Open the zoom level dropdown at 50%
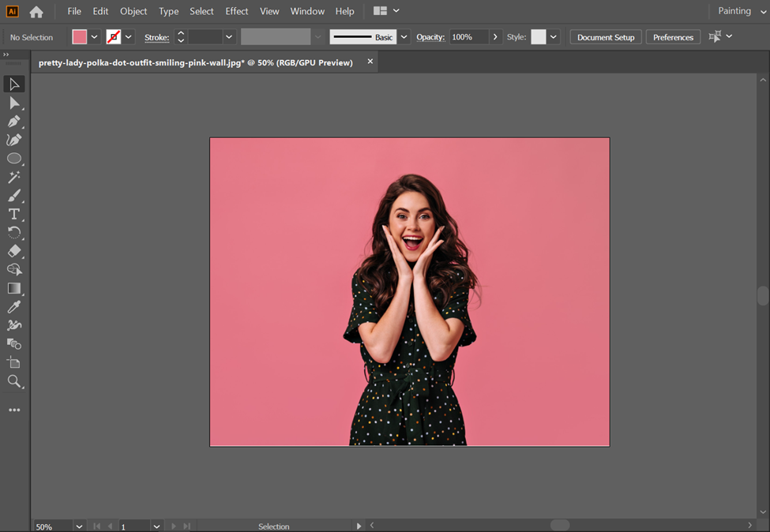The width and height of the screenshot is (770, 532). pos(78,526)
